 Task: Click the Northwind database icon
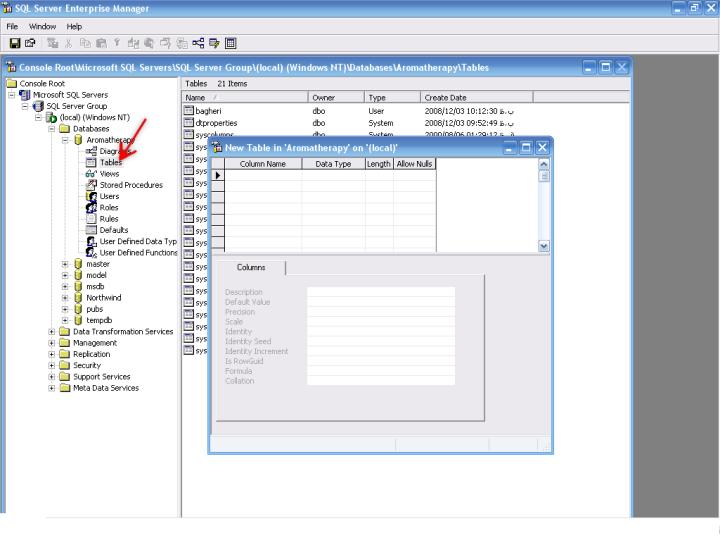point(78,298)
